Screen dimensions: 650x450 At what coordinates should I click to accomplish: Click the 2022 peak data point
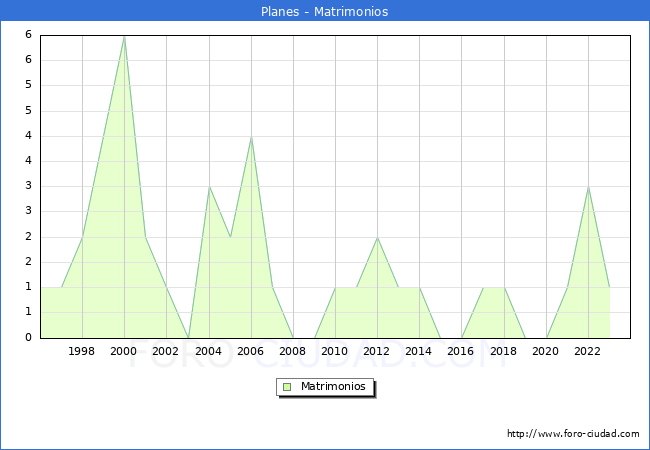[x=588, y=187]
